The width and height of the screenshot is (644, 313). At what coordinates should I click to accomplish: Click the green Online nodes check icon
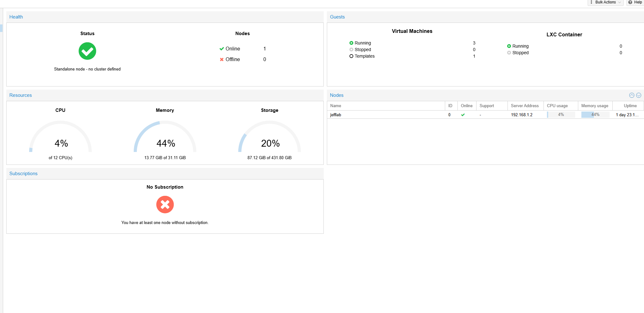222,49
